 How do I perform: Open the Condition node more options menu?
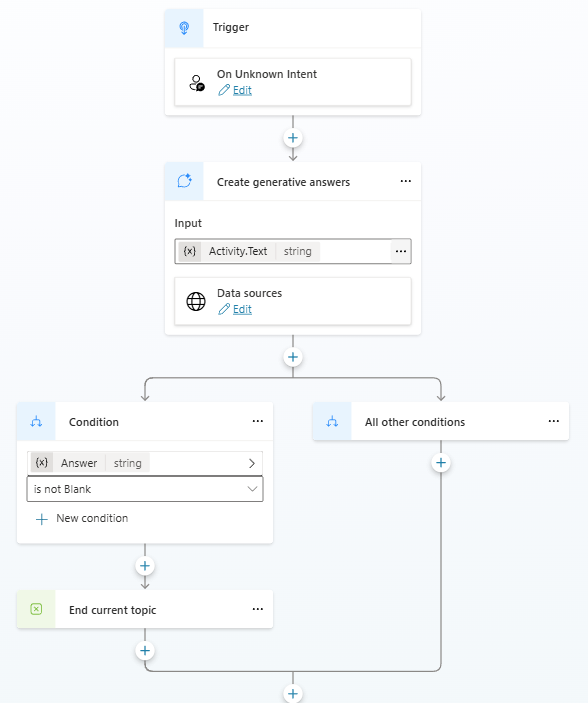click(x=258, y=421)
